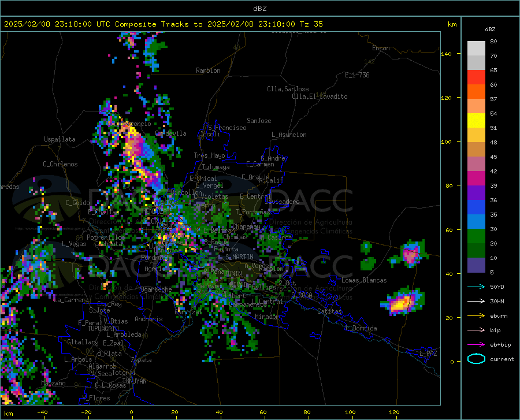
Task: Click the strong storm cell near Catitas east
Action: (402, 303)
